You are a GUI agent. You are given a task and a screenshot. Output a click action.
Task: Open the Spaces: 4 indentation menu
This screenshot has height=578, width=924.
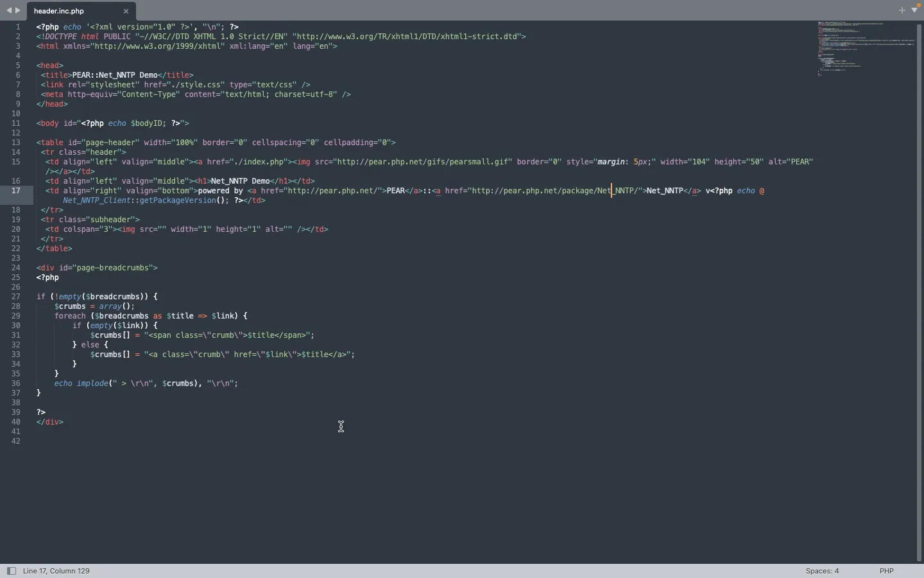(x=823, y=571)
